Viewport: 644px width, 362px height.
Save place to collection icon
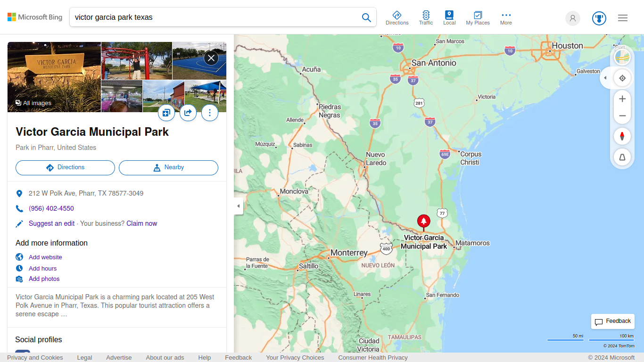pyautogui.click(x=166, y=113)
